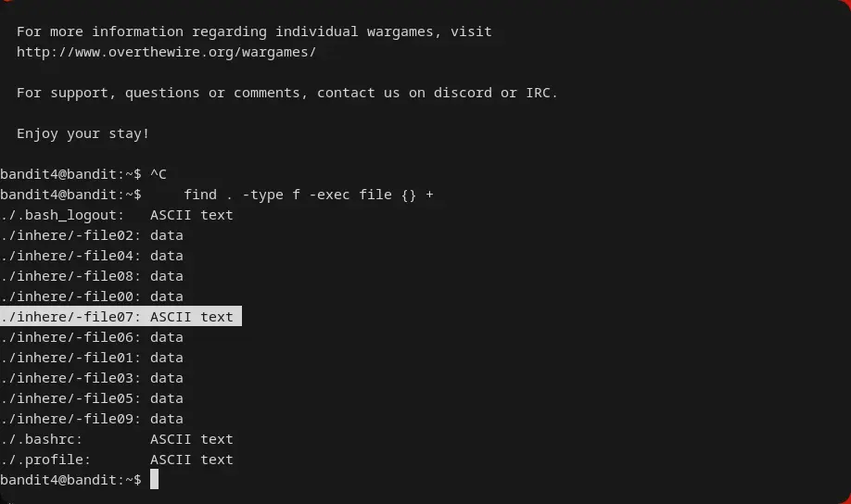
Task: Select the ./inhere/-file02 line
Action: click(92, 235)
